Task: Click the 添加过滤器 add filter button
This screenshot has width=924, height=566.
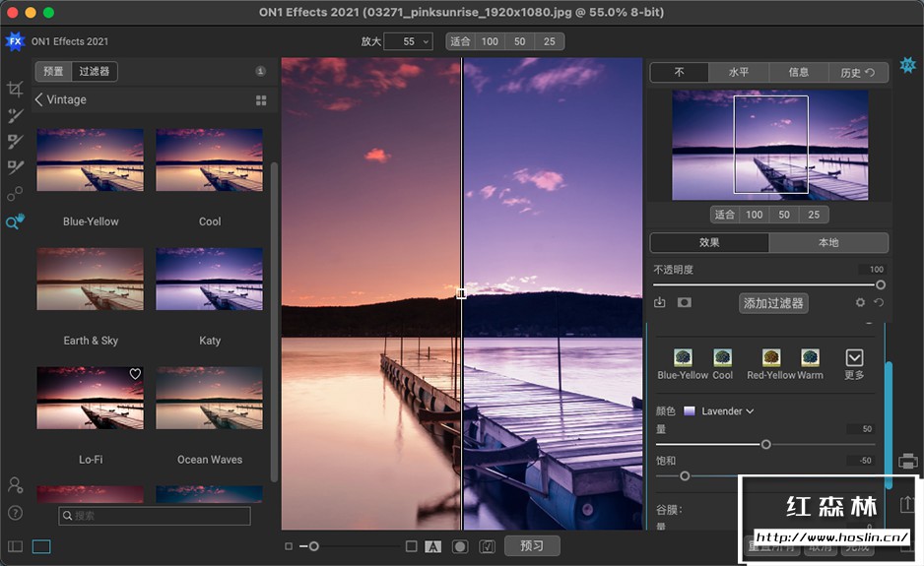Action: [773, 303]
